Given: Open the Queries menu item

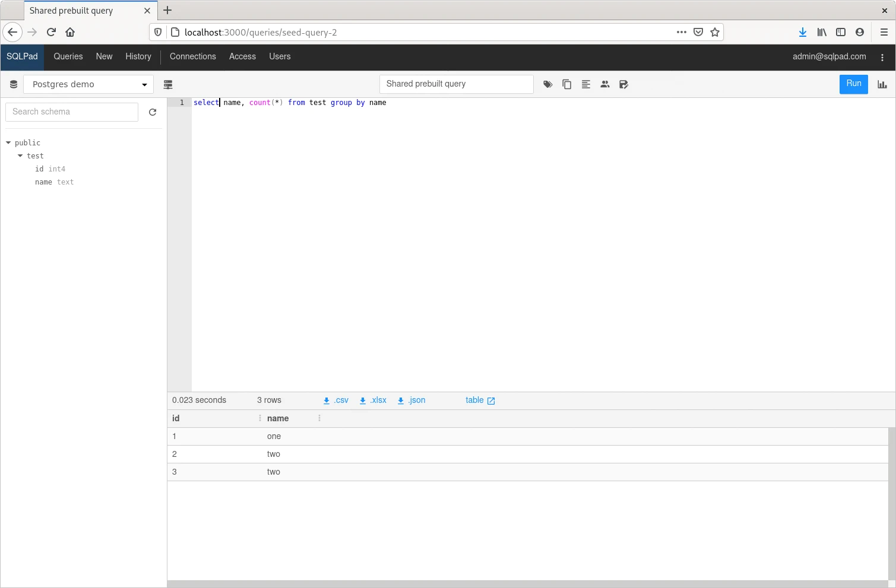Looking at the screenshot, I should [68, 56].
